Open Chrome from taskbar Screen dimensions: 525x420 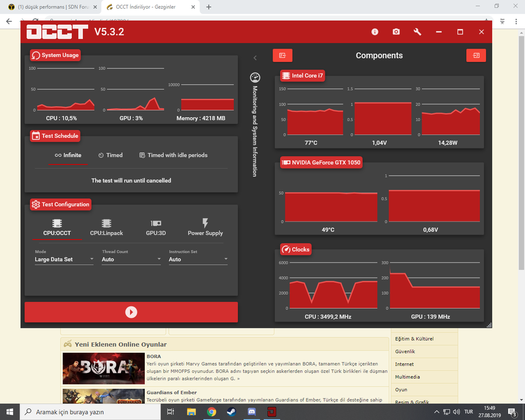coord(211,412)
